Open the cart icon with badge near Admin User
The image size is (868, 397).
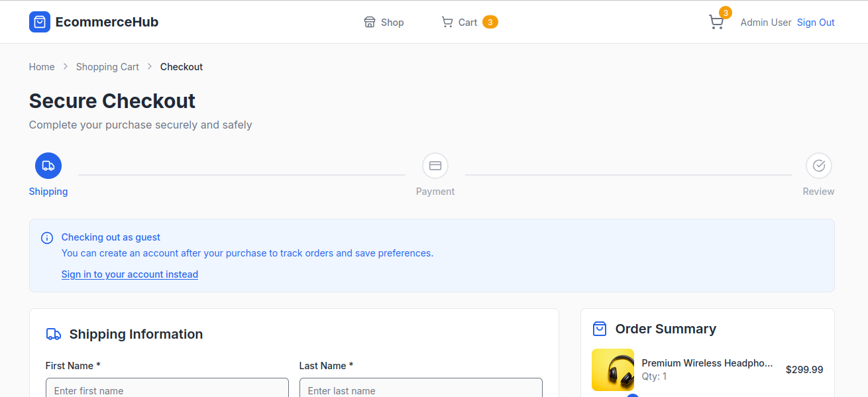pos(716,23)
